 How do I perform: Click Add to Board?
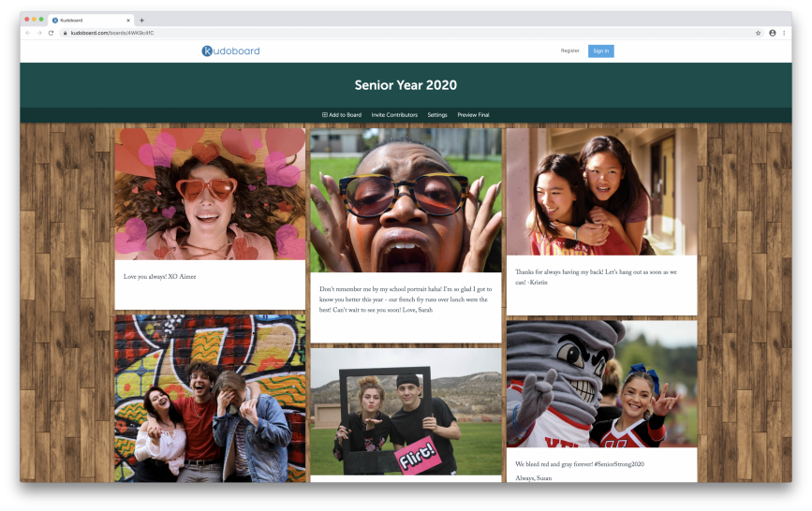[x=342, y=115]
